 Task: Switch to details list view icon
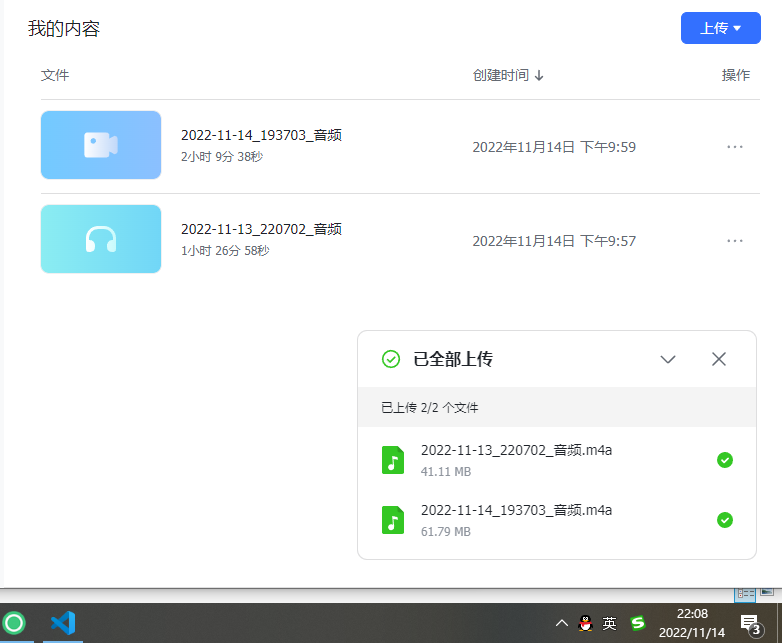tap(746, 594)
